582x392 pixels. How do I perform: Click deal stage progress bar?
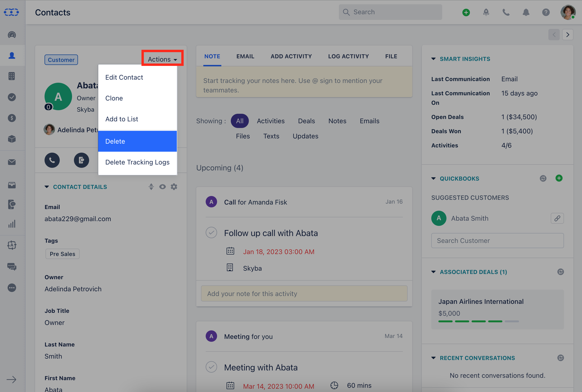click(478, 321)
